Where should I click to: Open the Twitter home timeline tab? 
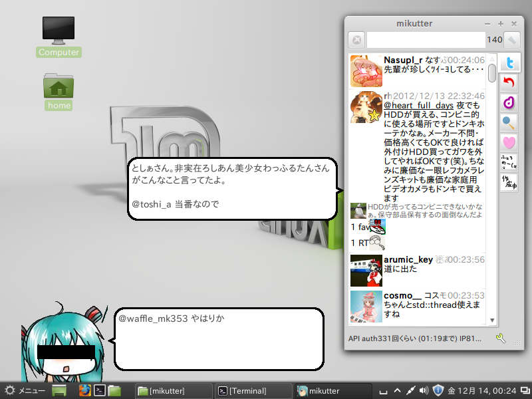click(x=509, y=63)
